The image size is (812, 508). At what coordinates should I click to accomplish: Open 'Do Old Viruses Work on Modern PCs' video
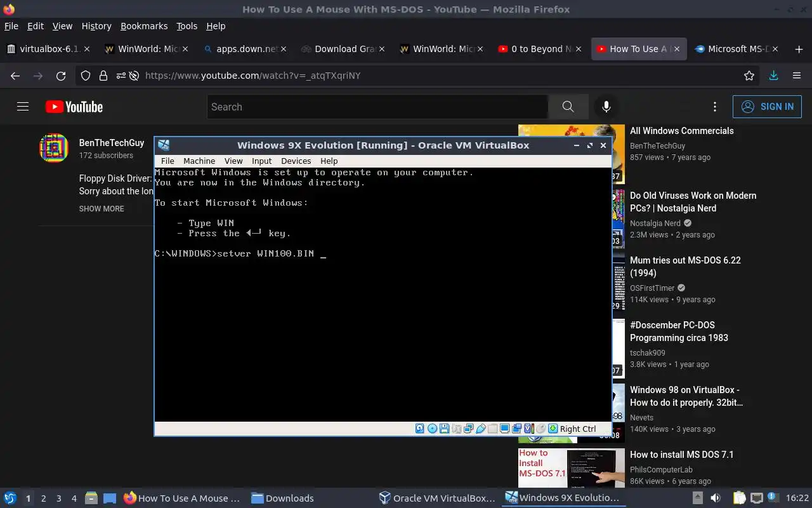[x=693, y=202]
